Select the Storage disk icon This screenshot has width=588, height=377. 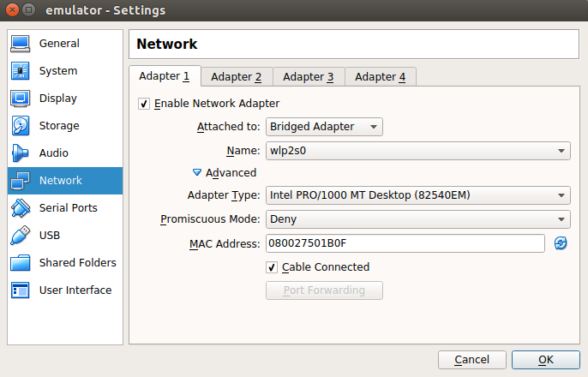[21, 126]
